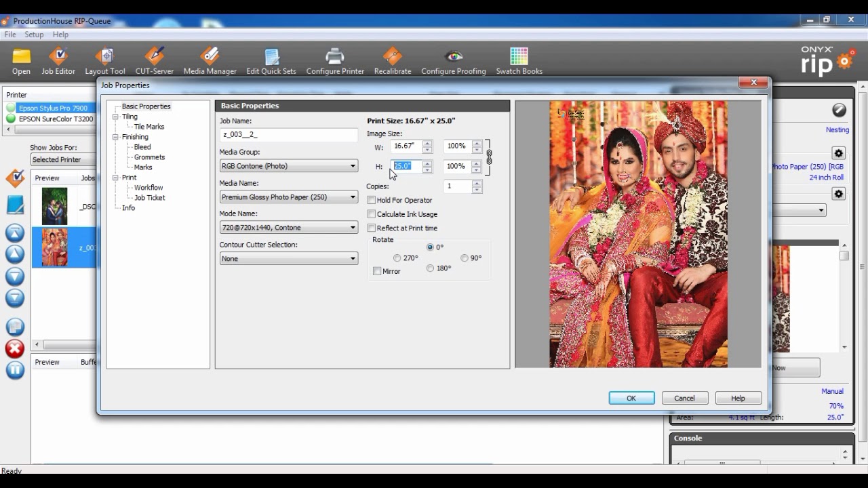Cancel the Job Properties dialog
868x488 pixels.
tap(685, 398)
